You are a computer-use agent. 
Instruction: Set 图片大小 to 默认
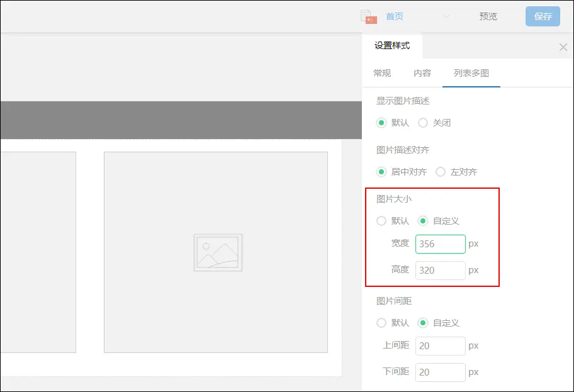tap(381, 221)
